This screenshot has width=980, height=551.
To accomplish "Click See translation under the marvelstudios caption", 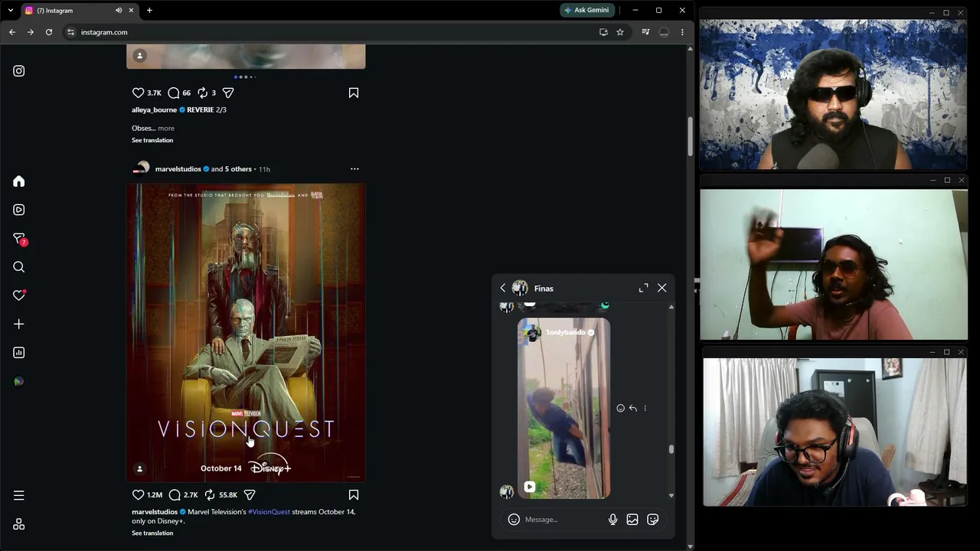I will coord(152,533).
